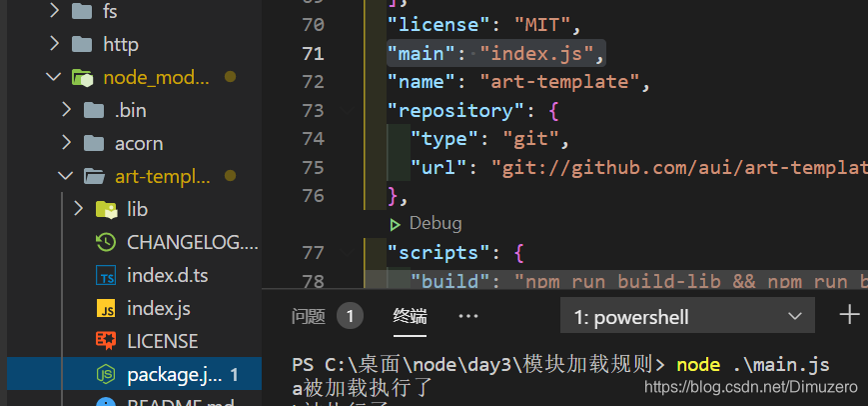The image size is (868, 406).
Task: Click the git://github.com url value
Action: [679, 168]
